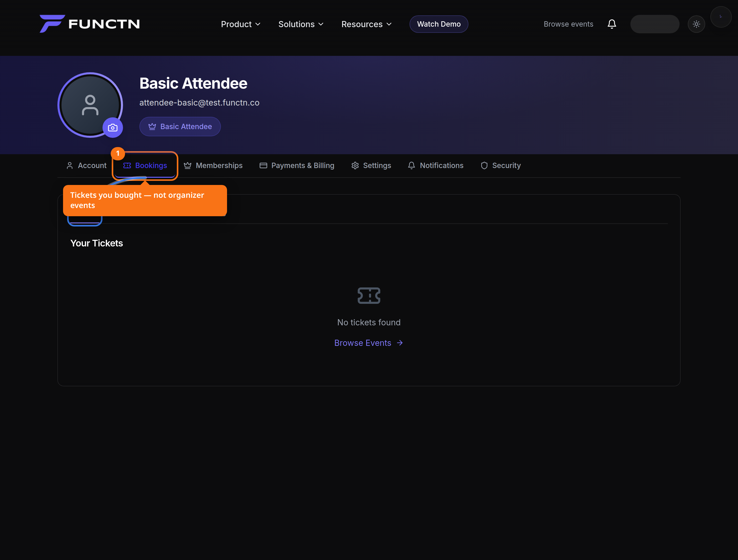The width and height of the screenshot is (738, 560).
Task: Open the Security tab
Action: point(500,165)
